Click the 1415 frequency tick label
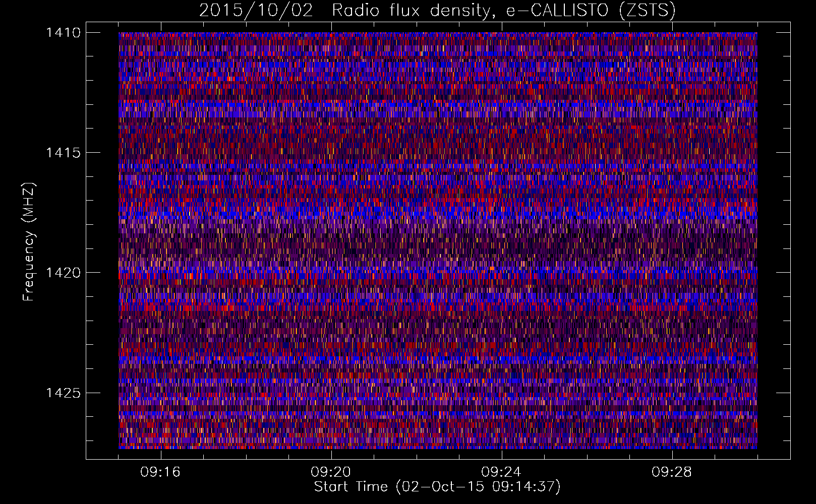Image resolution: width=816 pixels, height=504 pixels. [x=63, y=153]
